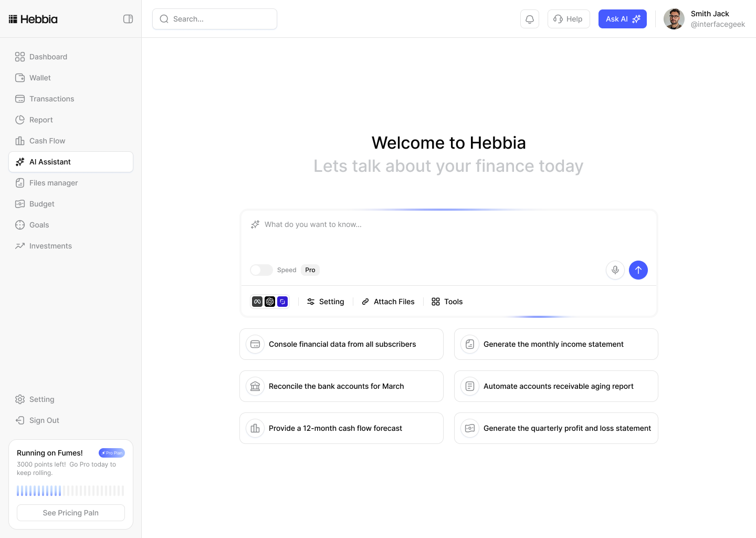The height and width of the screenshot is (538, 756).
Task: Open the notifications bell
Action: point(530,19)
